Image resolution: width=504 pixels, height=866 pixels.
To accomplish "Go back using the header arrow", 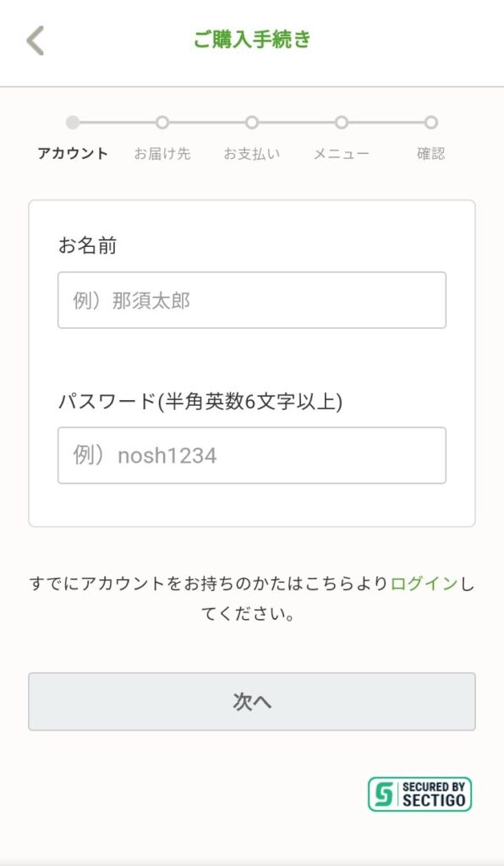I will [35, 41].
